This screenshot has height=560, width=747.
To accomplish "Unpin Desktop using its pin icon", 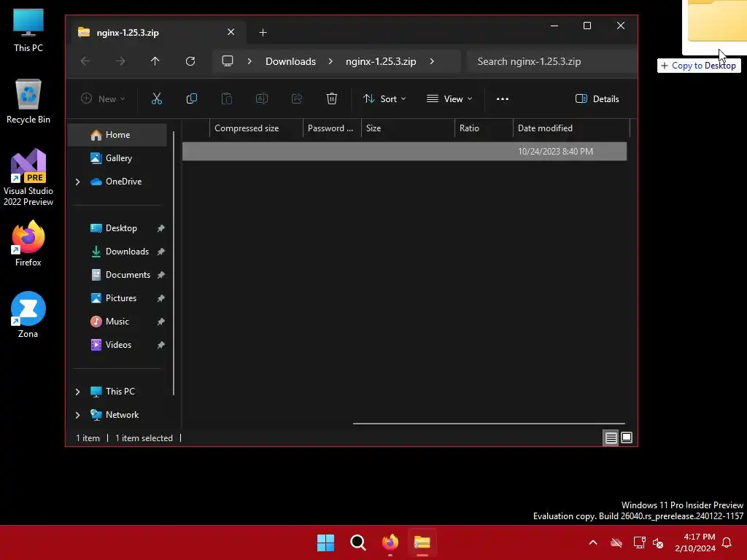I will pos(161,228).
